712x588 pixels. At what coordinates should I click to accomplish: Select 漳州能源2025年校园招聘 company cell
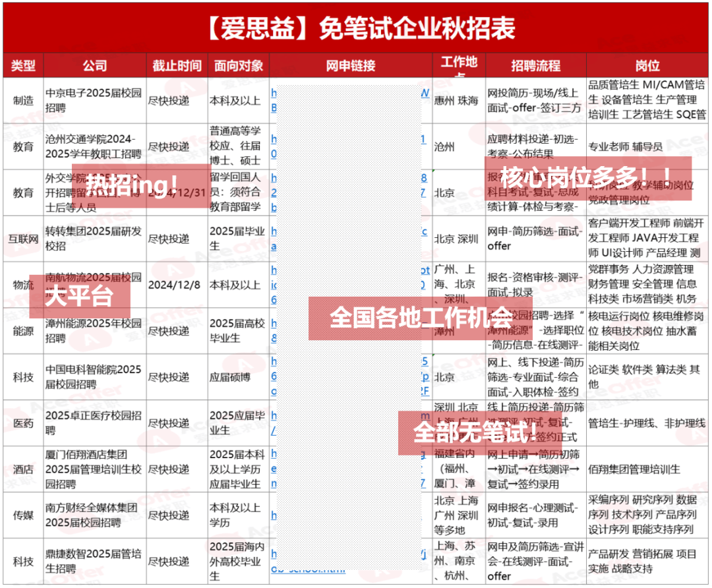coord(95,331)
